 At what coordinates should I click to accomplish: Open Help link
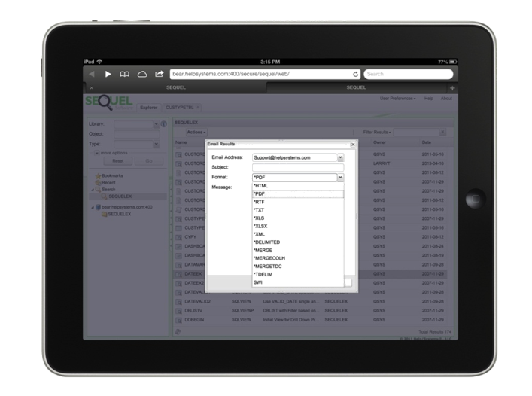click(x=428, y=99)
